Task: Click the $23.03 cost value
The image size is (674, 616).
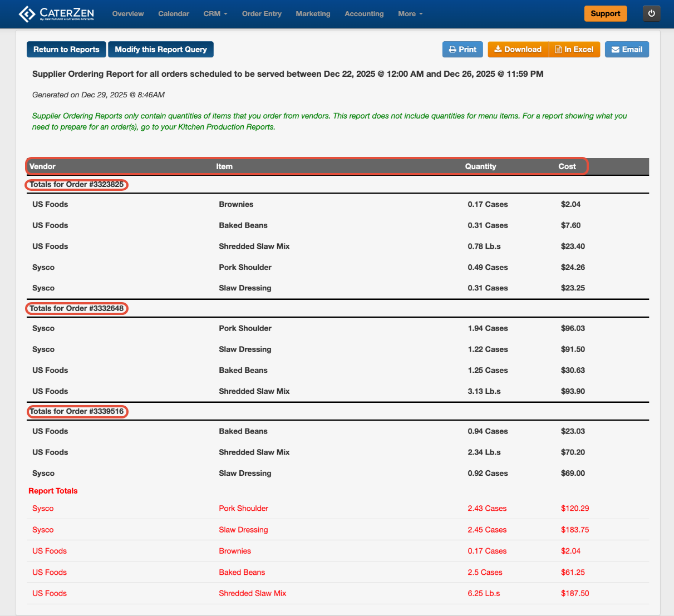Action: 573,431
